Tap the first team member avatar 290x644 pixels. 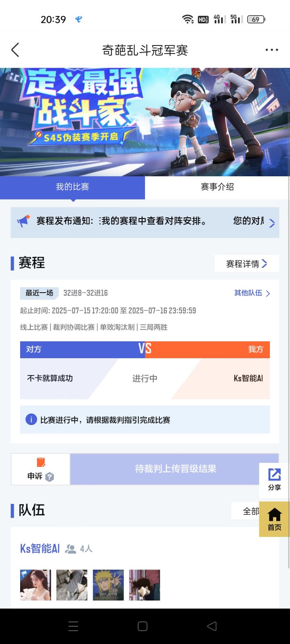35,585
